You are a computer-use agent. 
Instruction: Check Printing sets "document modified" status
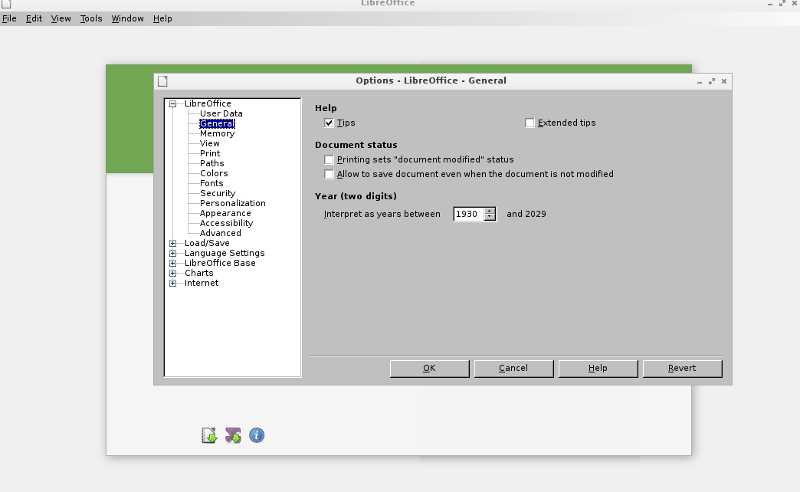[x=329, y=159]
